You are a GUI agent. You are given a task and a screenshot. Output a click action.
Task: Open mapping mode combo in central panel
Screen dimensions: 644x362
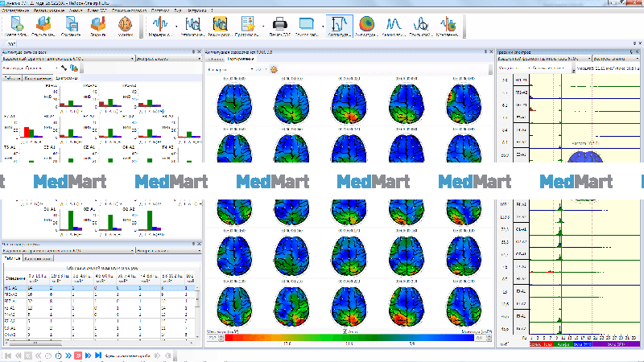[x=230, y=69]
